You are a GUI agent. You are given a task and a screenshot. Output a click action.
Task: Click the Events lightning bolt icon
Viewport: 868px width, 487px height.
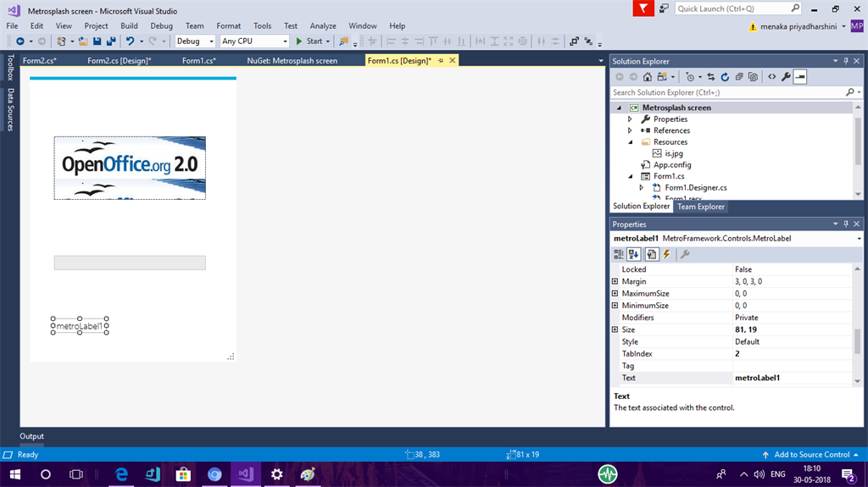point(666,255)
